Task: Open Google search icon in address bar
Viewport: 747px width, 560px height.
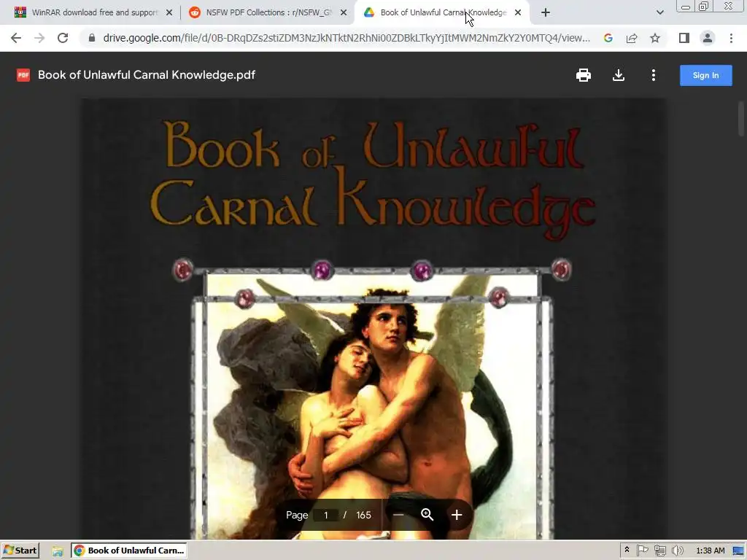Action: point(608,38)
